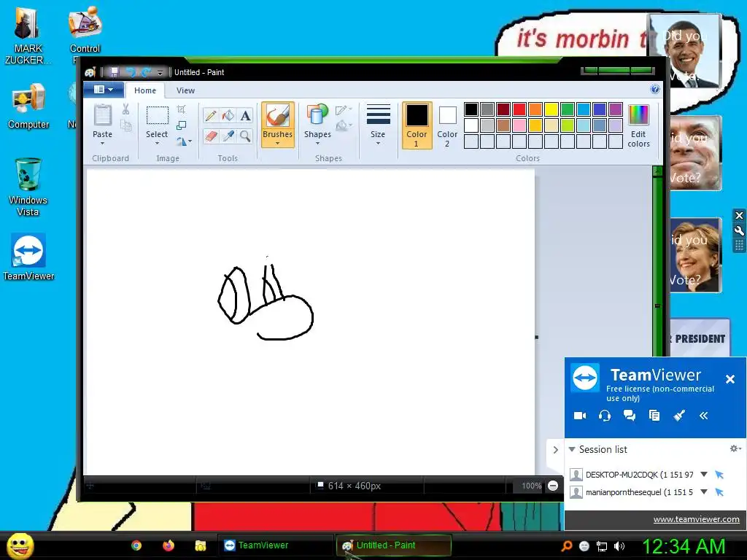The width and height of the screenshot is (747, 560).
Task: Click Untitled - Paint taskbar button
Action: pos(394,545)
